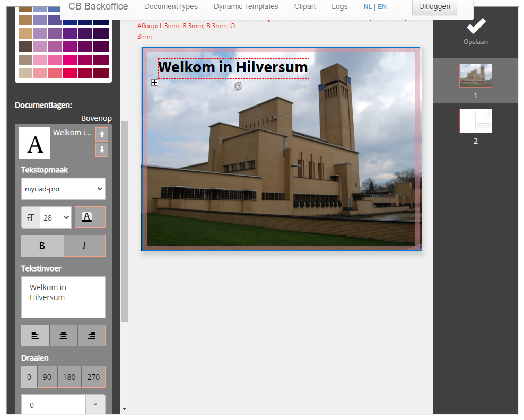Align text center
This screenshot has height=420, width=524.
coord(63,335)
